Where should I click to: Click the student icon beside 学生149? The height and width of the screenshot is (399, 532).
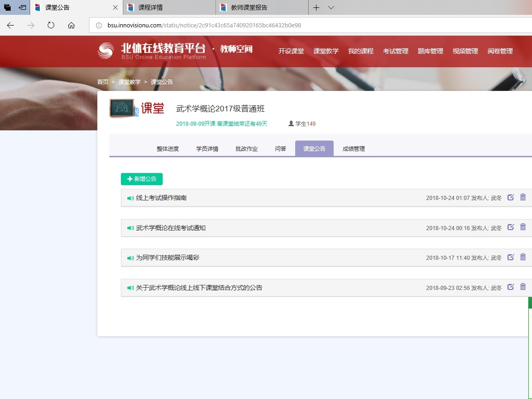coord(290,123)
